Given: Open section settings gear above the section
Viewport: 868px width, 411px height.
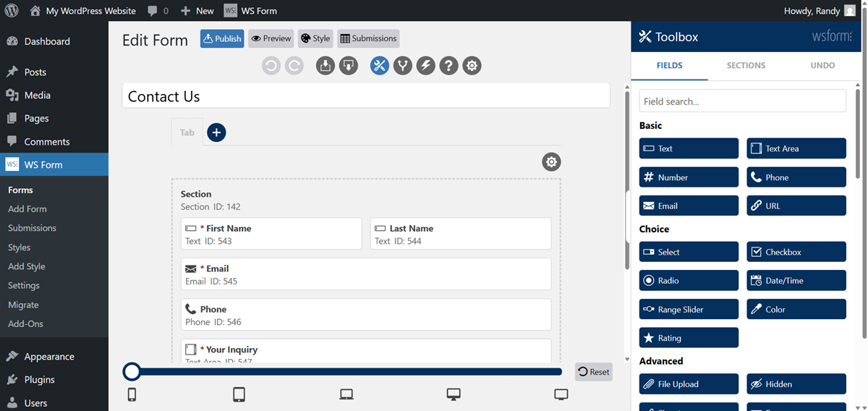Looking at the screenshot, I should [x=551, y=162].
